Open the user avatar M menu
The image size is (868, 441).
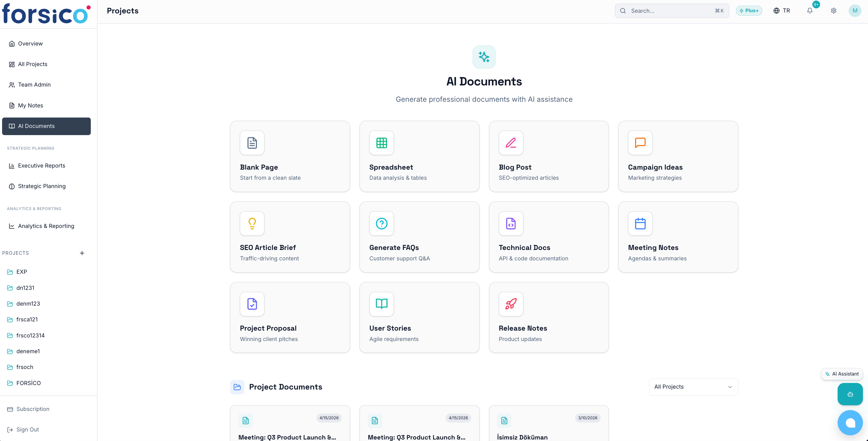(x=855, y=11)
